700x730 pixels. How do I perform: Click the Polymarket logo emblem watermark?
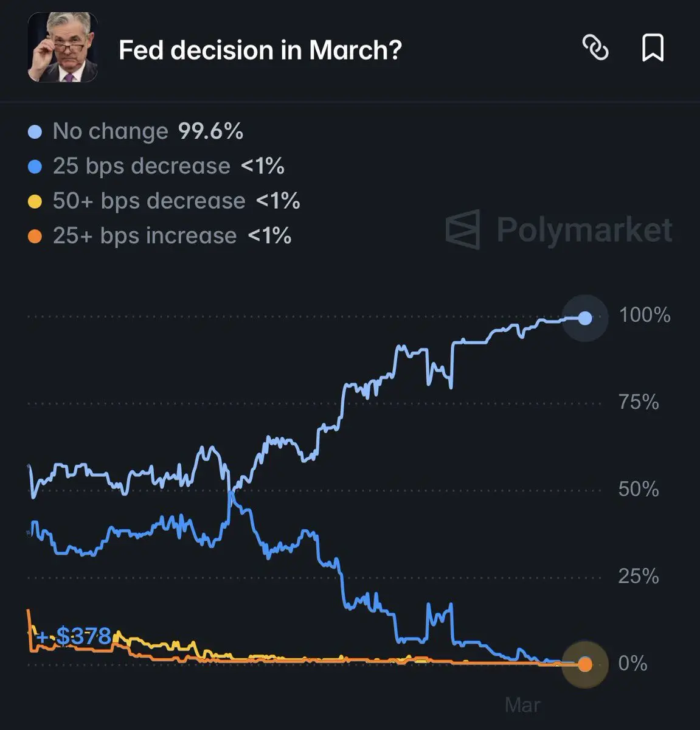tap(463, 230)
